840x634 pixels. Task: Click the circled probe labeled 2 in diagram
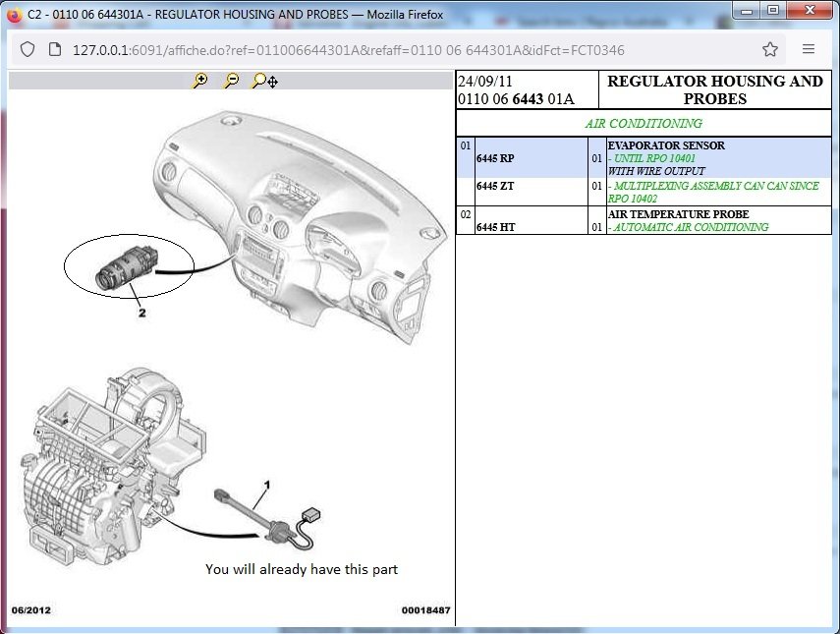pos(129,265)
